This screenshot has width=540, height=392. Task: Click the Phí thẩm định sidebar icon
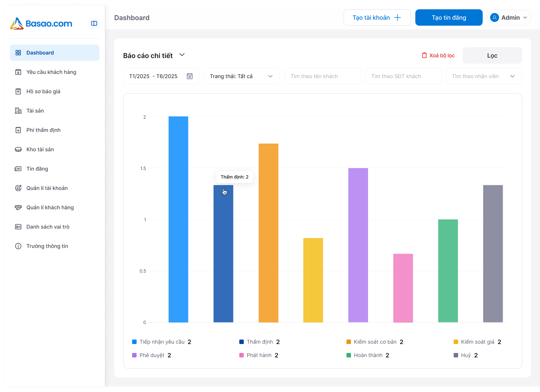[x=18, y=130]
